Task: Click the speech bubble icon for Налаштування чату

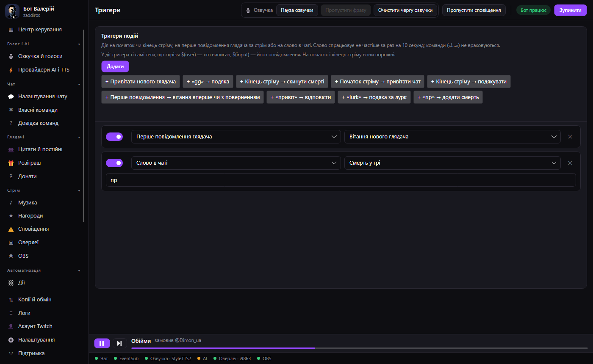Action: (x=11, y=97)
